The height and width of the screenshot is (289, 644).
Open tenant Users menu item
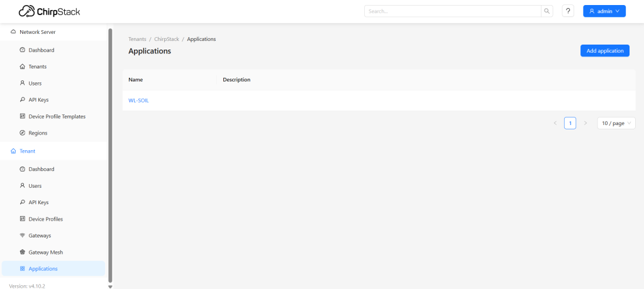pyautogui.click(x=35, y=186)
